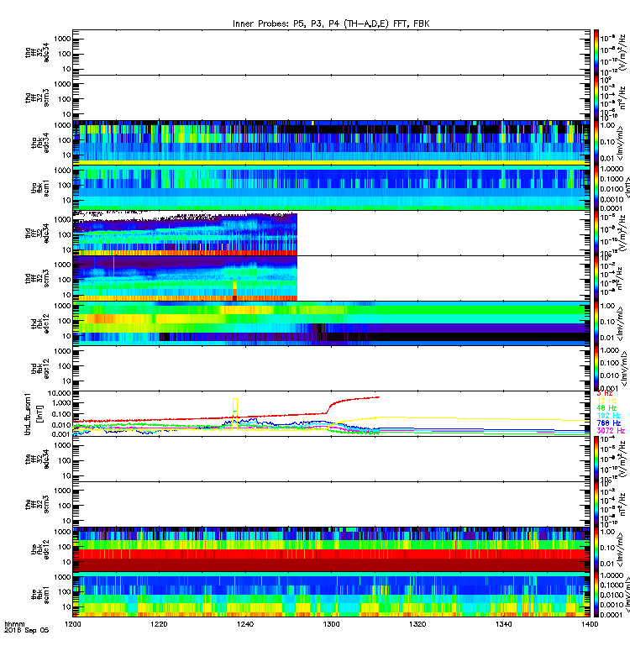
Task: Click the 'tha fff 32 edc34' axis label
Action: tap(37, 52)
